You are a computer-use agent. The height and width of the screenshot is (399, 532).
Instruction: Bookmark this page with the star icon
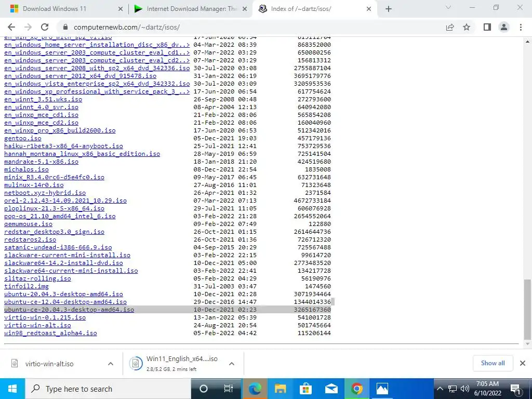pos(467,27)
